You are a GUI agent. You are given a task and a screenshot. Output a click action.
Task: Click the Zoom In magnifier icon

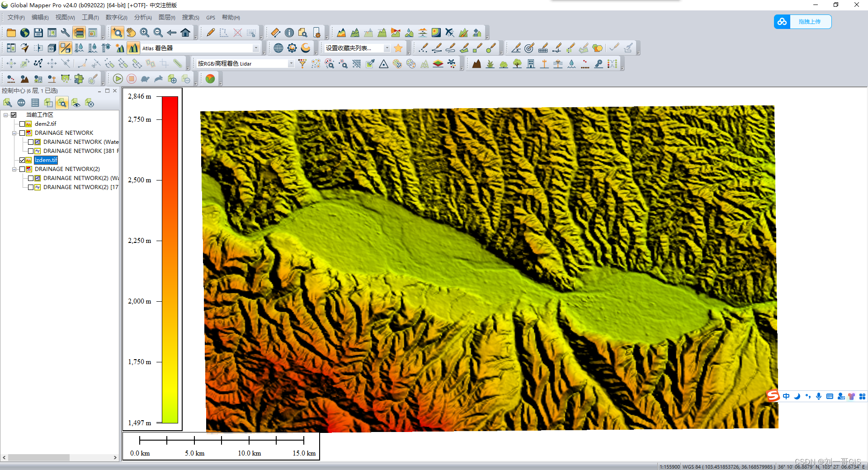[145, 33]
